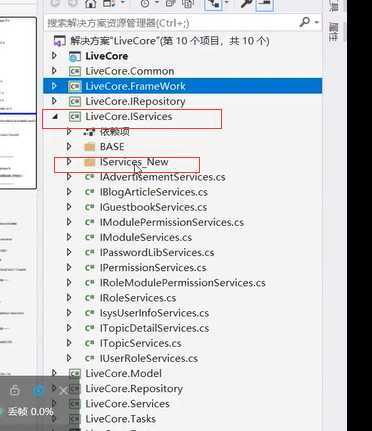The image size is (372, 431).
Task: Toggle the Preview Selected Items icon
Action: 265,5
